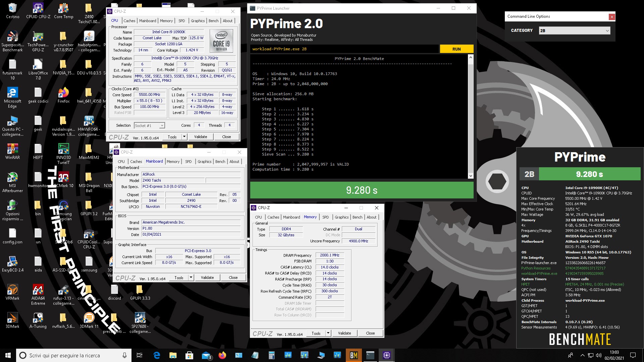Click Tools button in Memory CPU-Z window
This screenshot has height=362, width=644.
coord(316,333)
